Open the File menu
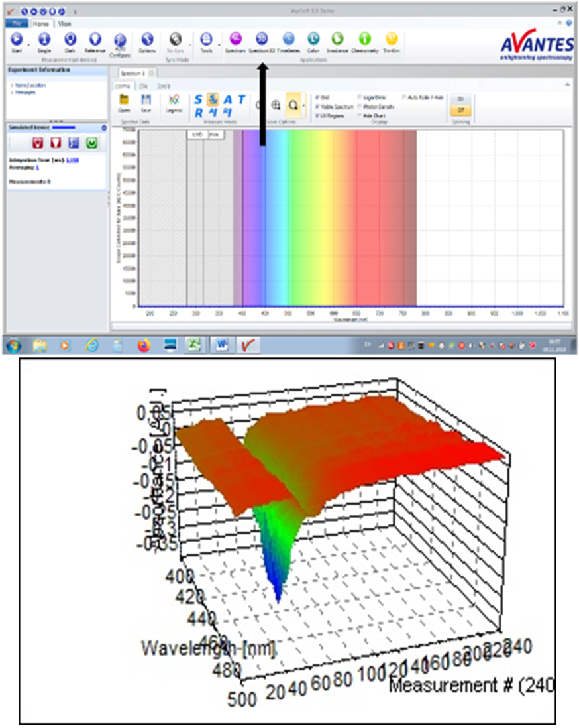Screen dimensions: 579x728 pyautogui.click(x=17, y=23)
